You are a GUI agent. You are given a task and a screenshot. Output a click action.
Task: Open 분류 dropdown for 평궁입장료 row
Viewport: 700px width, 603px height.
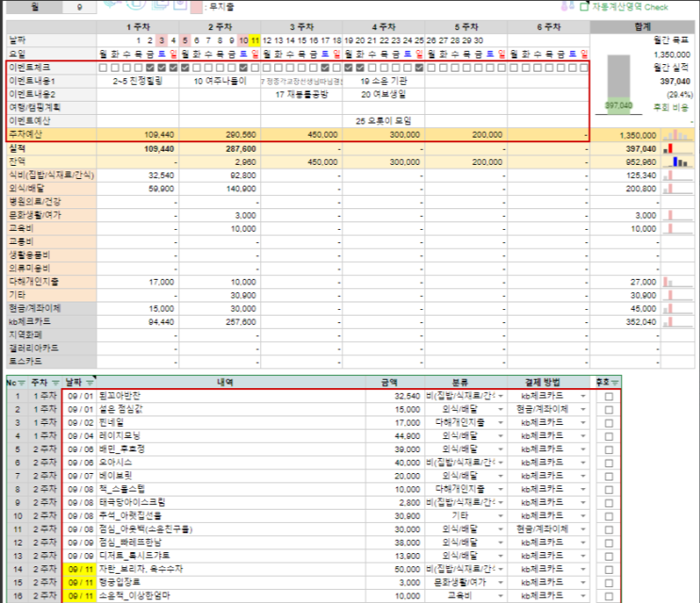click(x=501, y=583)
